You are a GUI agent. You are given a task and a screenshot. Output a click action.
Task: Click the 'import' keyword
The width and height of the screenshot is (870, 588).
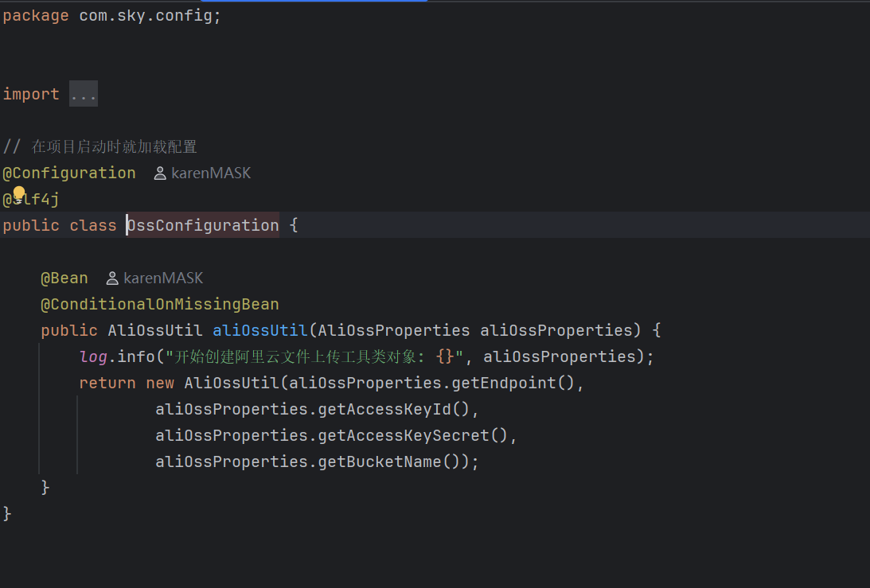[x=31, y=94]
